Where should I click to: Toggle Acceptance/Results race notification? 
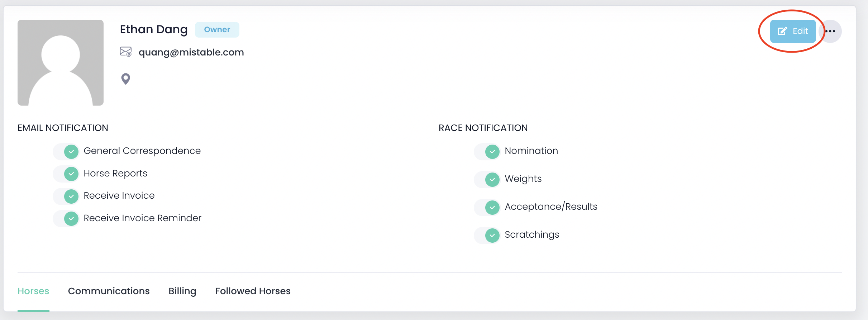click(x=487, y=207)
